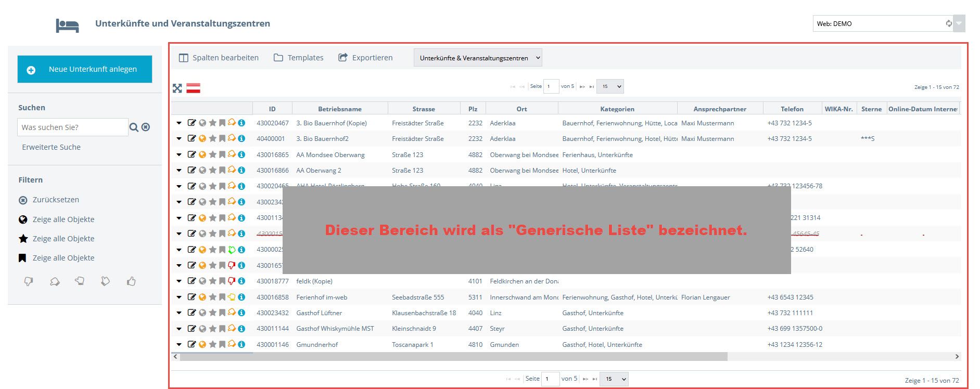Screen dimensions: 980x389
Task: Toggle fullscreen with expand arrows icon
Action: click(177, 88)
